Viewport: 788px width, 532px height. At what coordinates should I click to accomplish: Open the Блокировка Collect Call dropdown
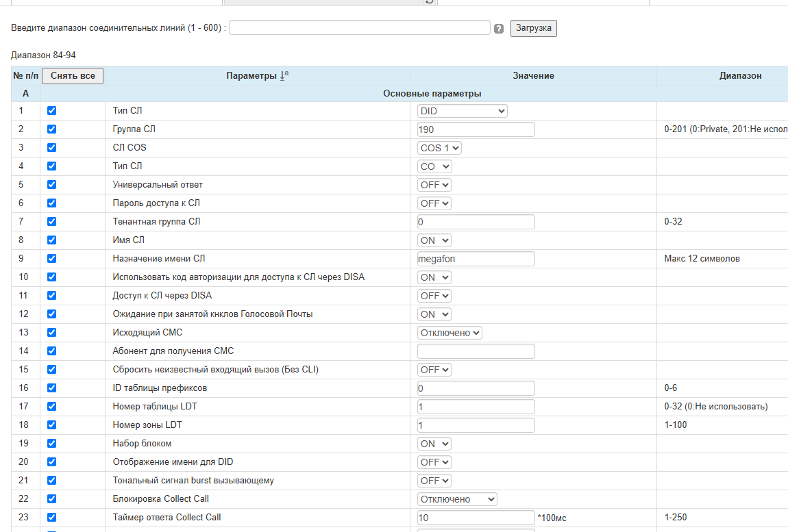point(457,499)
